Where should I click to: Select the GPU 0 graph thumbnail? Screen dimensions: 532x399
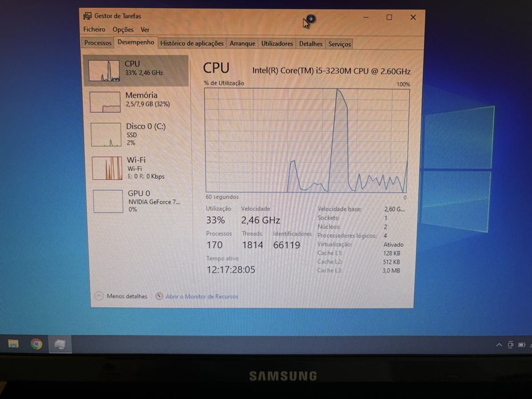[x=108, y=201]
